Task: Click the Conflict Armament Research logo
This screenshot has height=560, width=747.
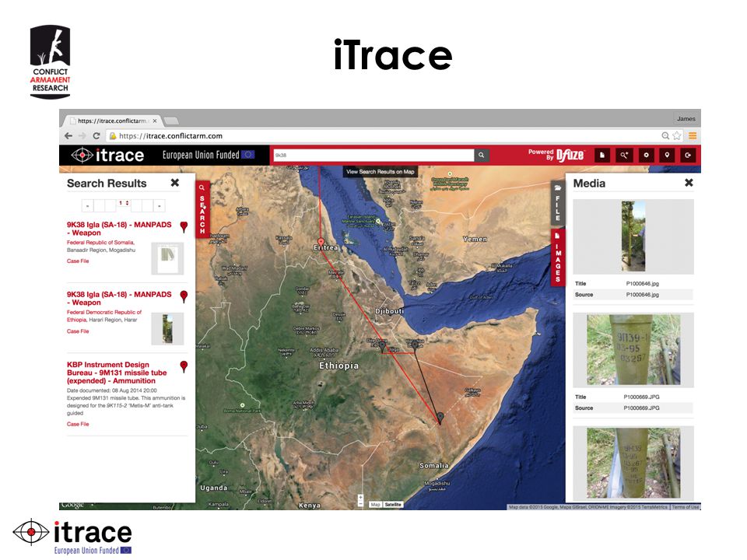Action: 50,62
